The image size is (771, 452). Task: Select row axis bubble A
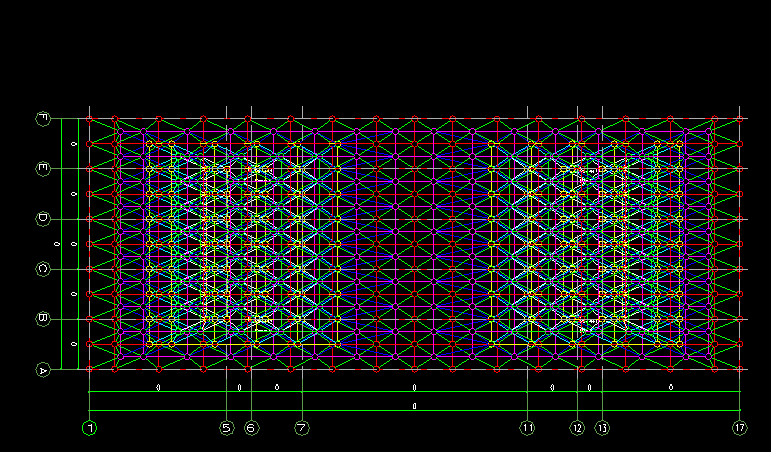coord(42,370)
